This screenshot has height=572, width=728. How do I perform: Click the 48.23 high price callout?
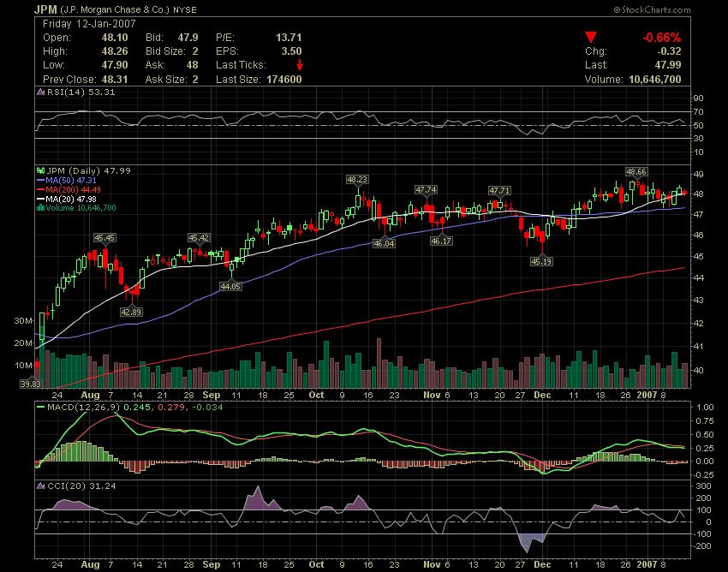[356, 179]
